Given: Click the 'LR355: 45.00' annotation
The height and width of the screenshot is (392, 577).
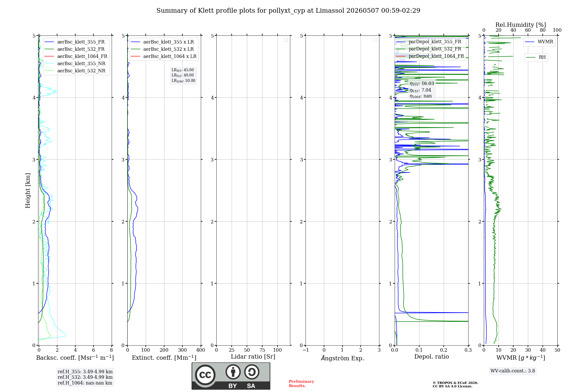Looking at the screenshot, I should tap(183, 70).
